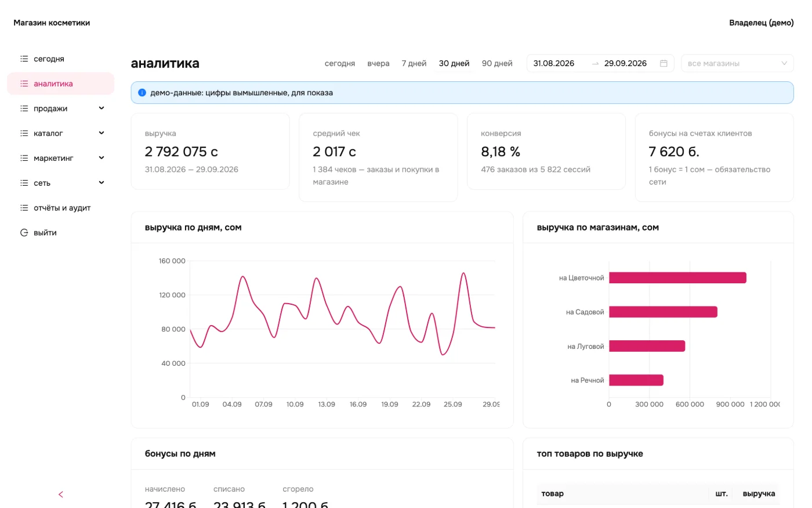Screen dimensions: 812x508
Task: Click the на Садовой revenue bar
Action: pyautogui.click(x=663, y=312)
